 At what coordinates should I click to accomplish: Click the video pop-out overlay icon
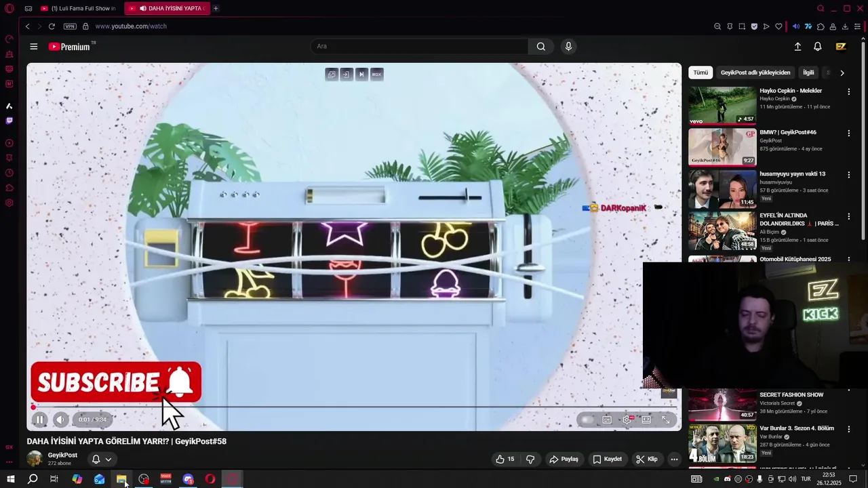(332, 74)
